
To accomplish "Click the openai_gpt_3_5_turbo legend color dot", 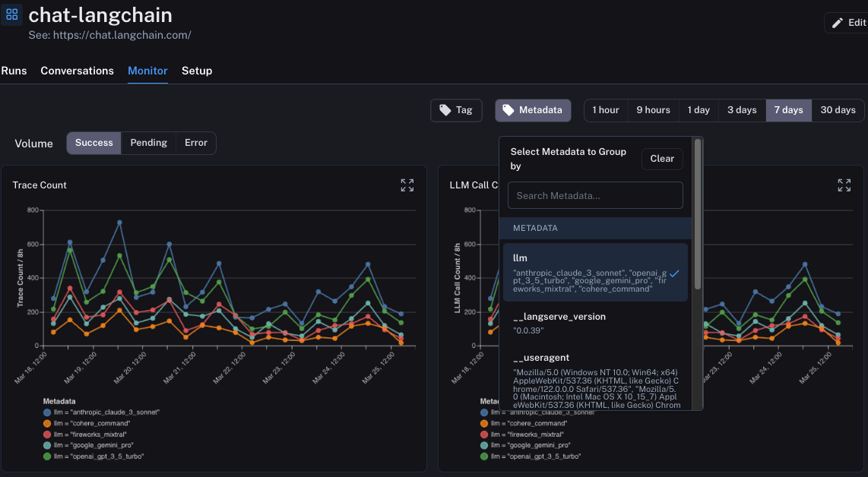I will [46, 456].
